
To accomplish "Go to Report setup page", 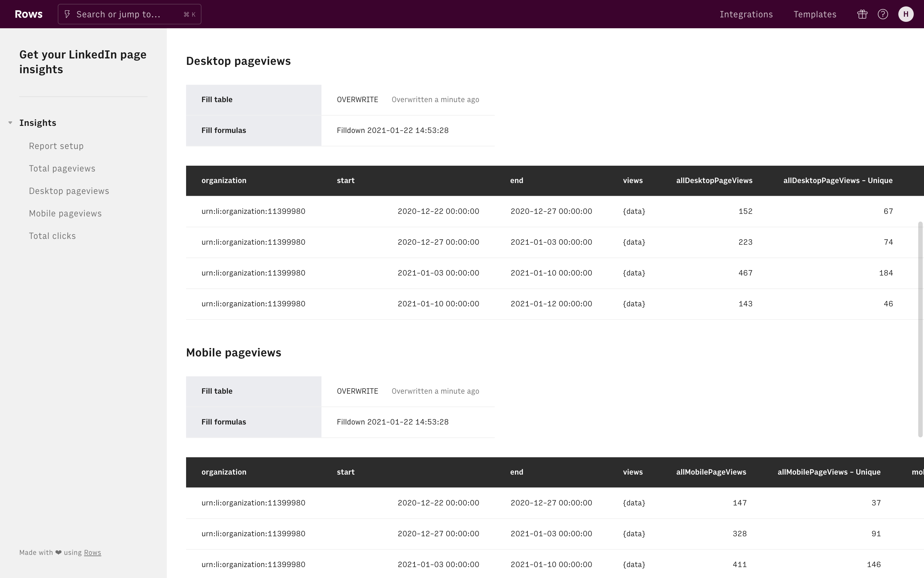I will (56, 146).
